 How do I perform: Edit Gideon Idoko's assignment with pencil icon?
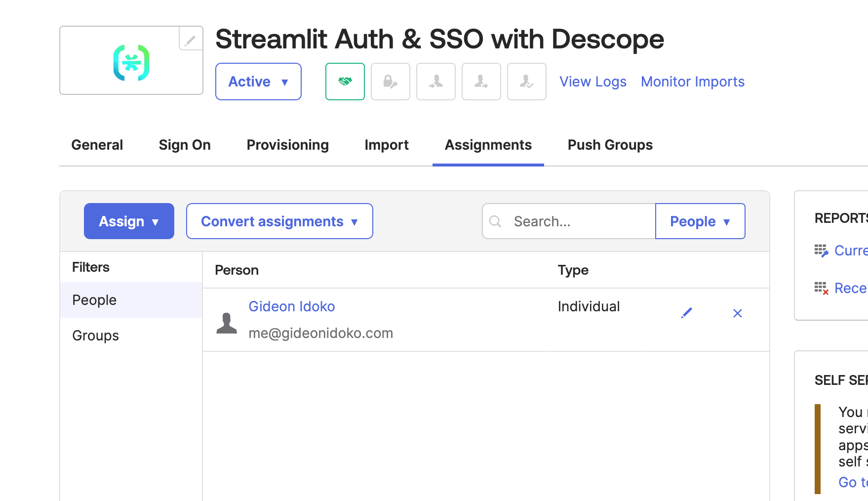tap(687, 313)
